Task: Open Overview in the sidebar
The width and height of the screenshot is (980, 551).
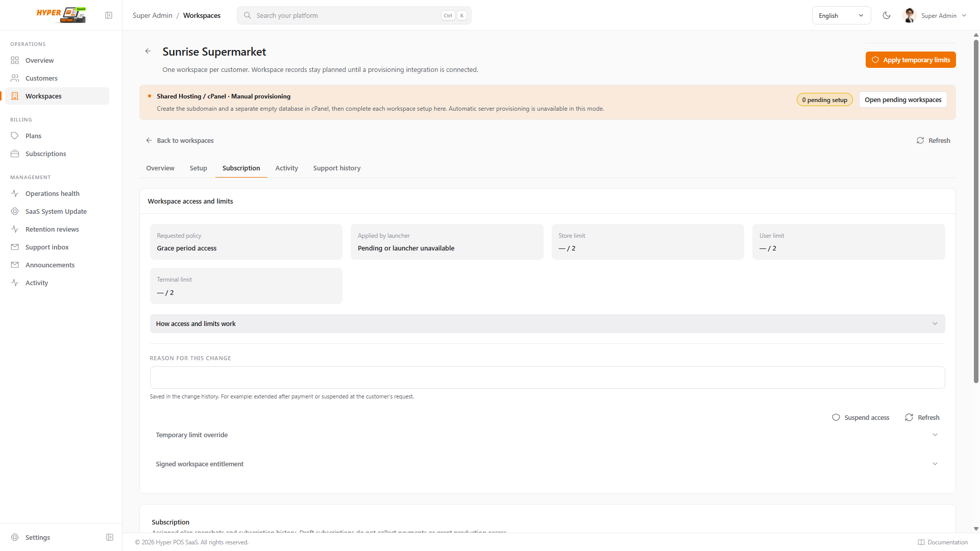Action: coord(57,60)
